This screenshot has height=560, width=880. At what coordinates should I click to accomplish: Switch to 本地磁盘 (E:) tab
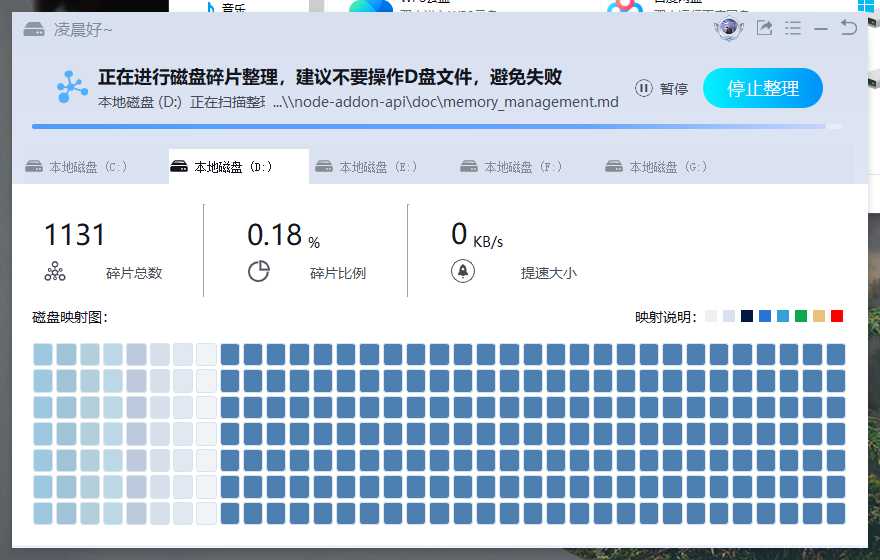[368, 167]
